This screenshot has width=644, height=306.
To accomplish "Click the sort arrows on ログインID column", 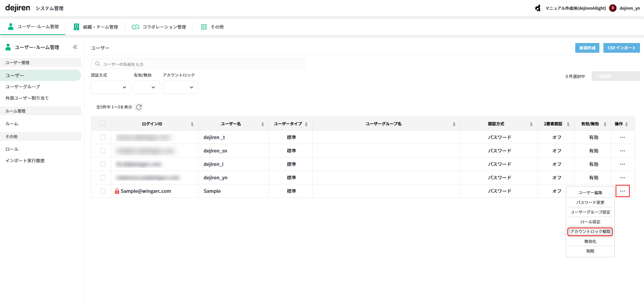I will [192, 124].
